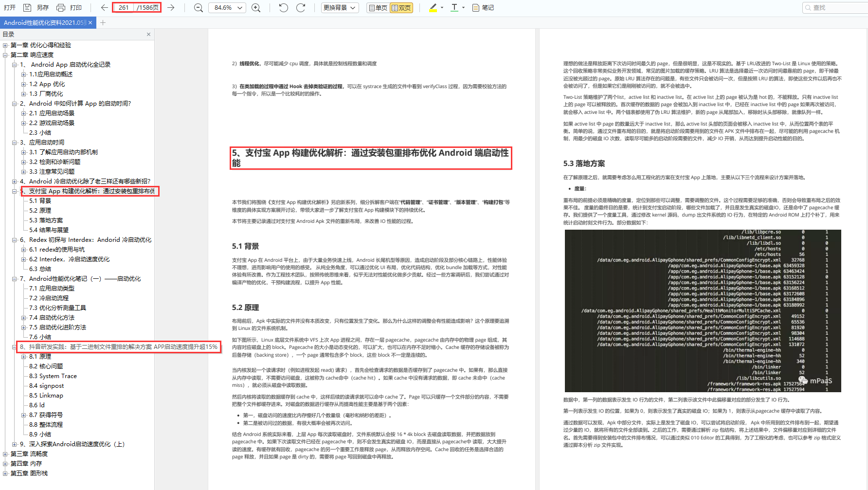Click the 打印 printer icon
Image resolution: width=868 pixels, height=490 pixels.
click(61, 8)
